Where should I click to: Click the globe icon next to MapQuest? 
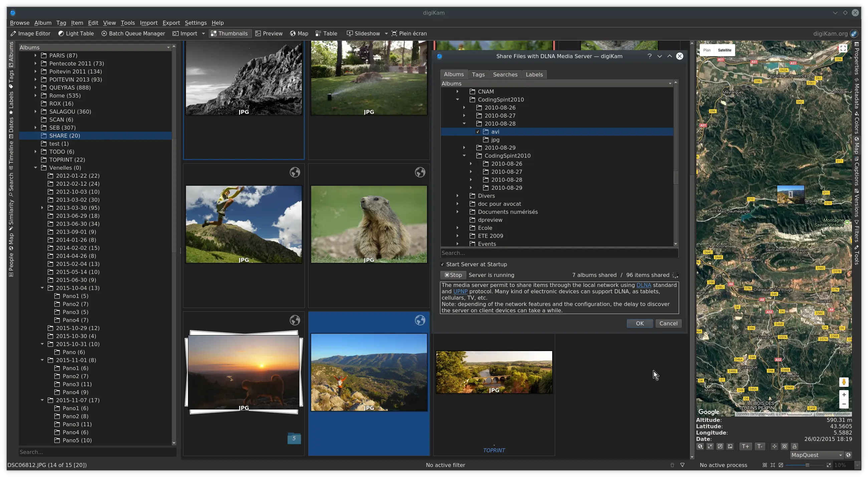coord(848,455)
